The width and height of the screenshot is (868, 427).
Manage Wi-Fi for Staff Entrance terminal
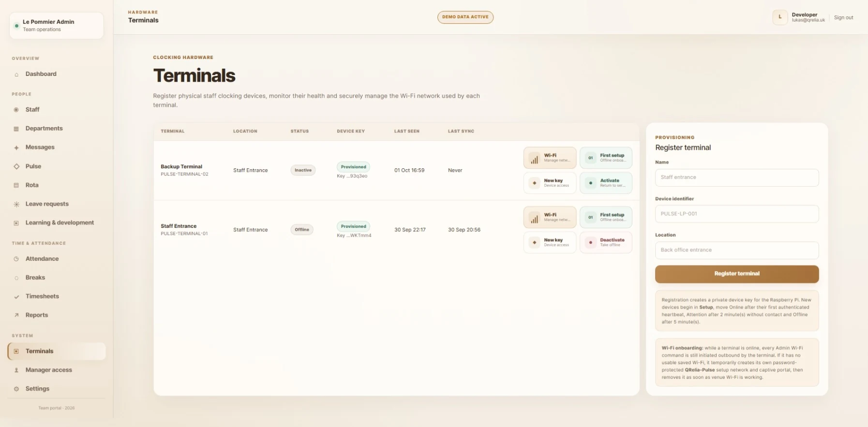(550, 218)
